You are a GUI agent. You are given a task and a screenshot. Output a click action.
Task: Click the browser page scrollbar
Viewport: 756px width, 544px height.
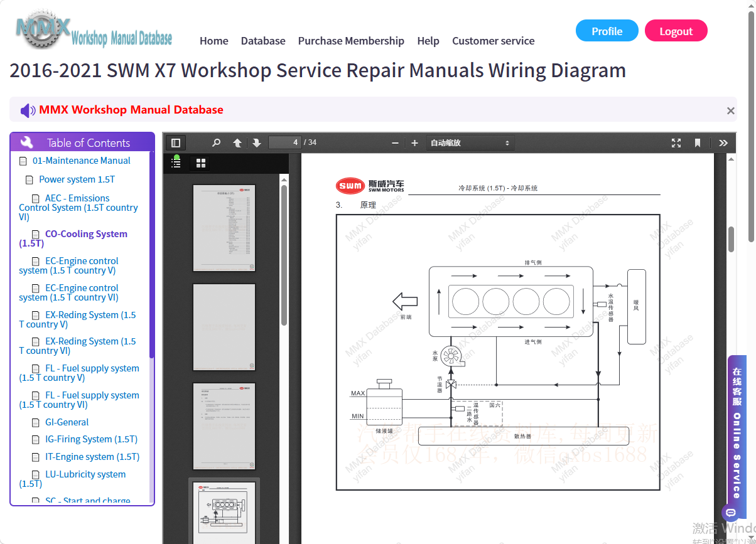point(752,125)
